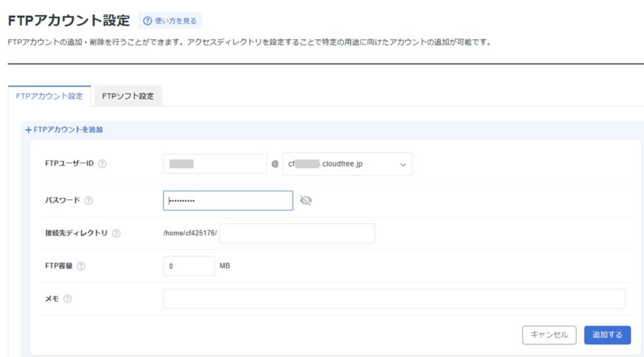Switch to FTPアカウント設定 tab

pyautogui.click(x=49, y=96)
